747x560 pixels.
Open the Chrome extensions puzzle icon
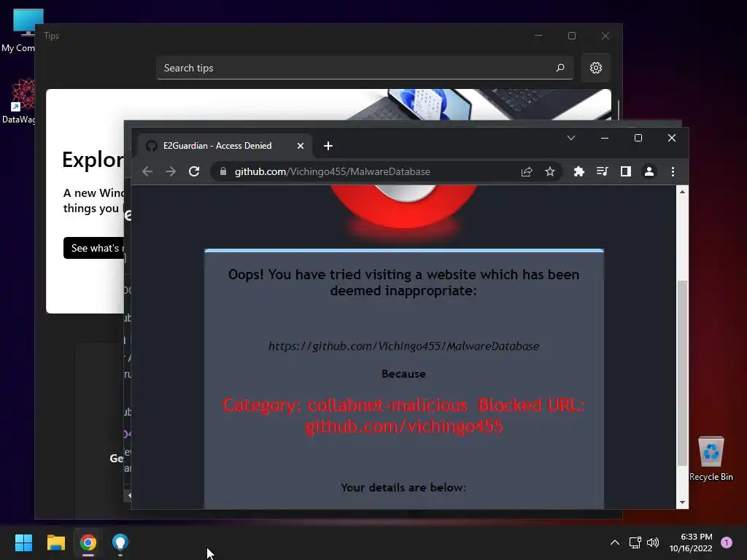[x=578, y=171]
